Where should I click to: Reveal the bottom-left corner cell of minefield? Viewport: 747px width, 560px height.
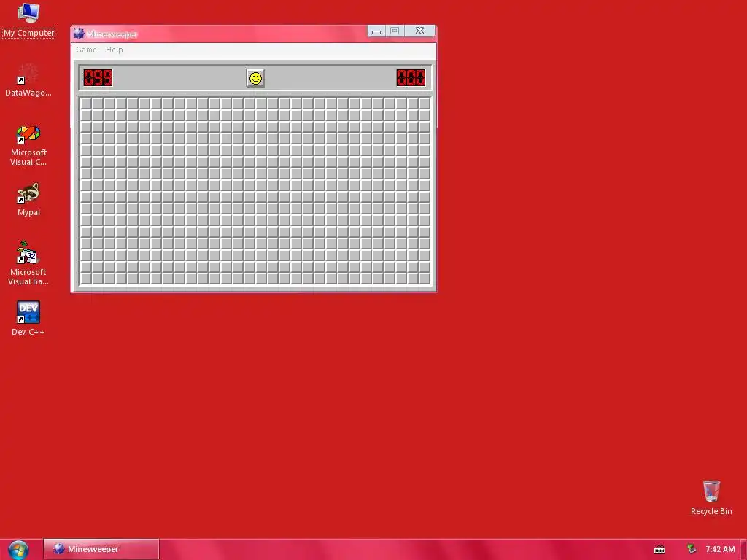pos(86,278)
